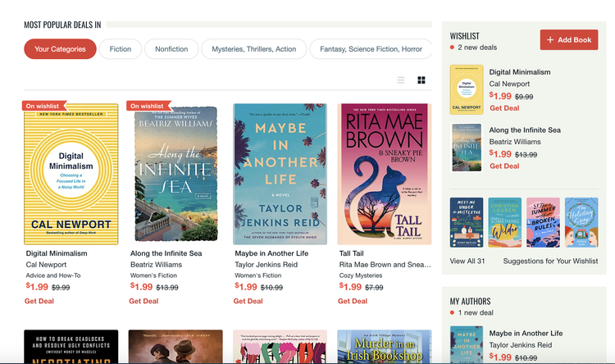Select the Your Categories tab
The height and width of the screenshot is (364, 615).
(60, 49)
